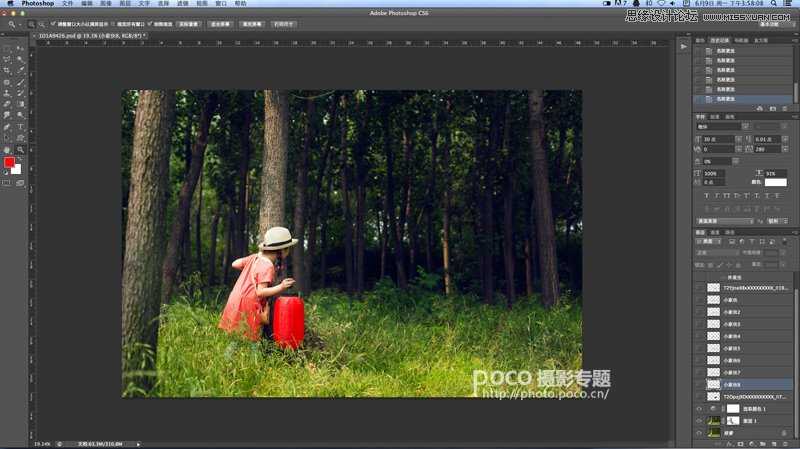Delete the current history state

click(785, 108)
